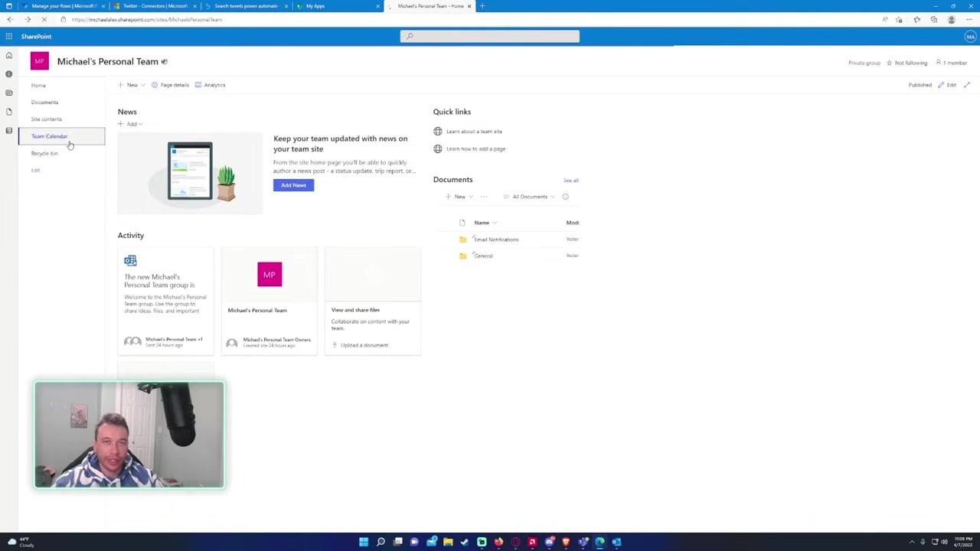
Task: Click See all documents link
Action: click(570, 181)
